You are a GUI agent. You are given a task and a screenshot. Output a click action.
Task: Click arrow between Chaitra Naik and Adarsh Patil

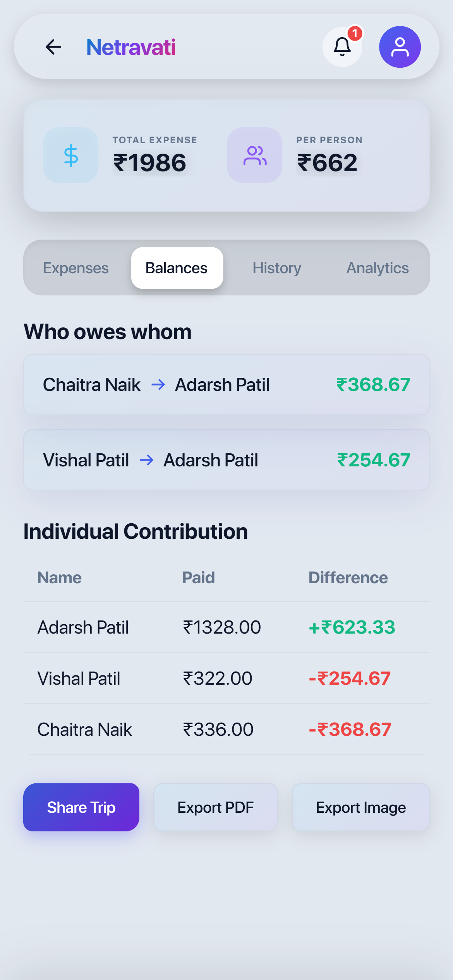[158, 385]
